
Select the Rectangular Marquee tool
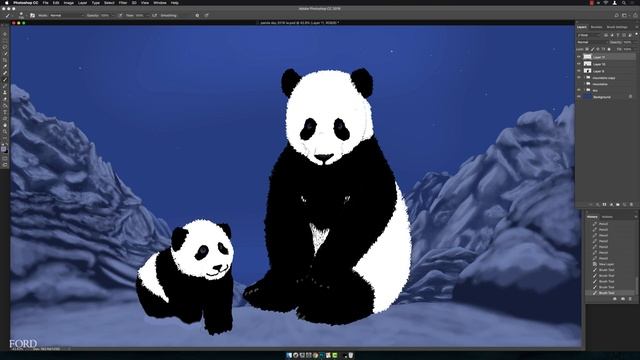tap(5, 40)
